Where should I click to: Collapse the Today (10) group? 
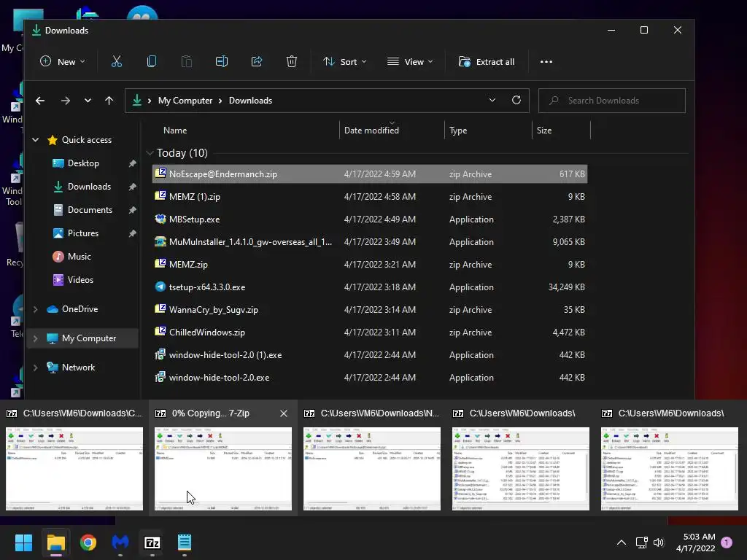(150, 153)
